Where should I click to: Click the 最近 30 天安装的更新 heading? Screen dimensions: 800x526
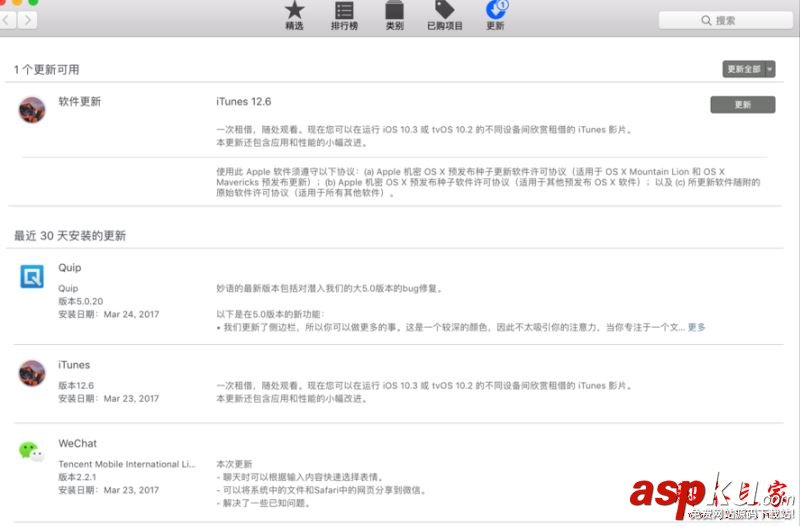click(x=70, y=236)
